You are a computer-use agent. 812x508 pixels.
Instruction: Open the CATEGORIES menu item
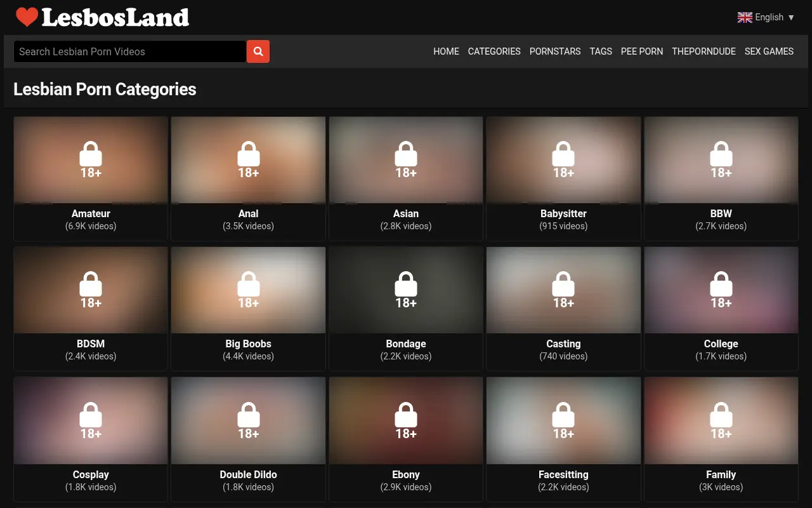point(494,51)
